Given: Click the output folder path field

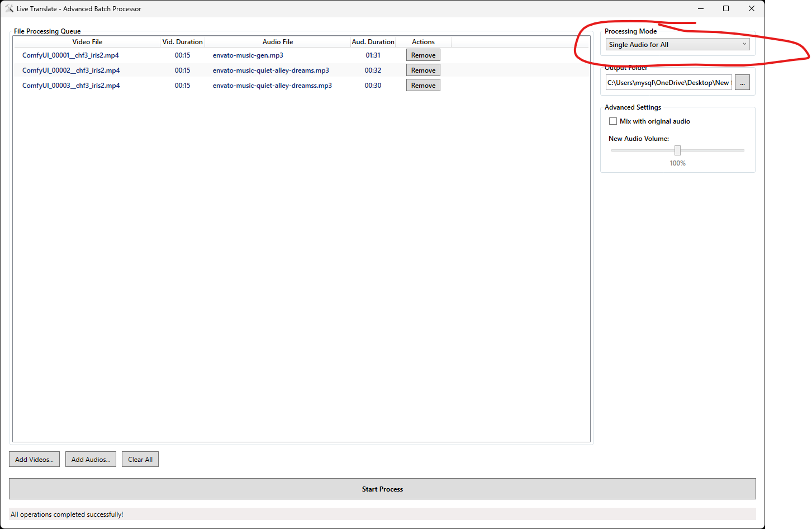Looking at the screenshot, I should pyautogui.click(x=668, y=83).
